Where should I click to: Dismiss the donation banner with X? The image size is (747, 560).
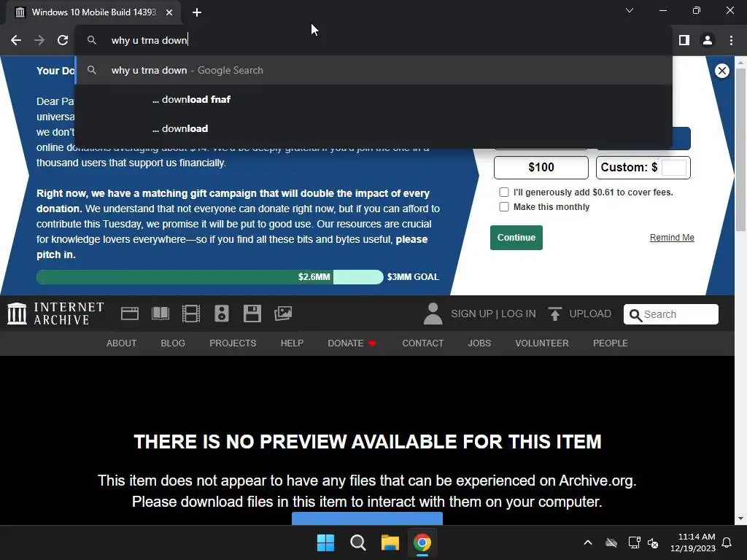coord(721,71)
